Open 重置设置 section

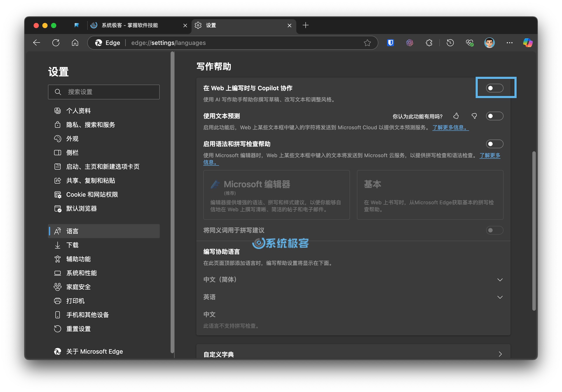(104, 329)
